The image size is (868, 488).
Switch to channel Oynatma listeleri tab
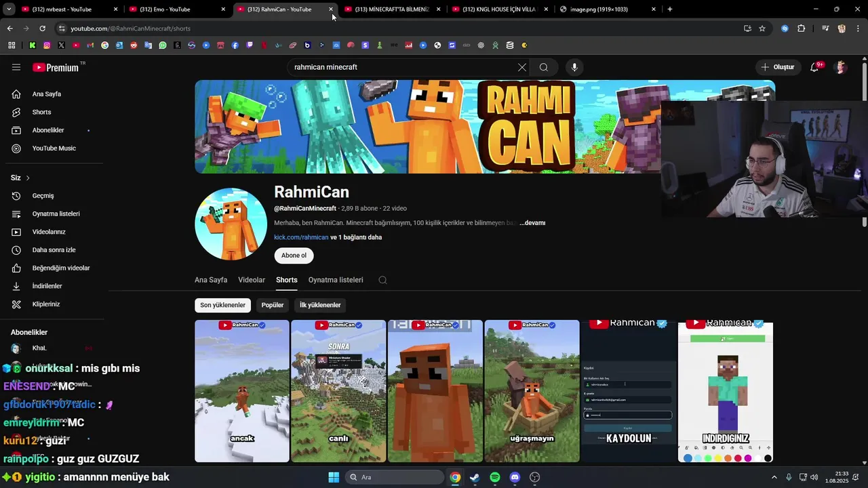(x=336, y=280)
